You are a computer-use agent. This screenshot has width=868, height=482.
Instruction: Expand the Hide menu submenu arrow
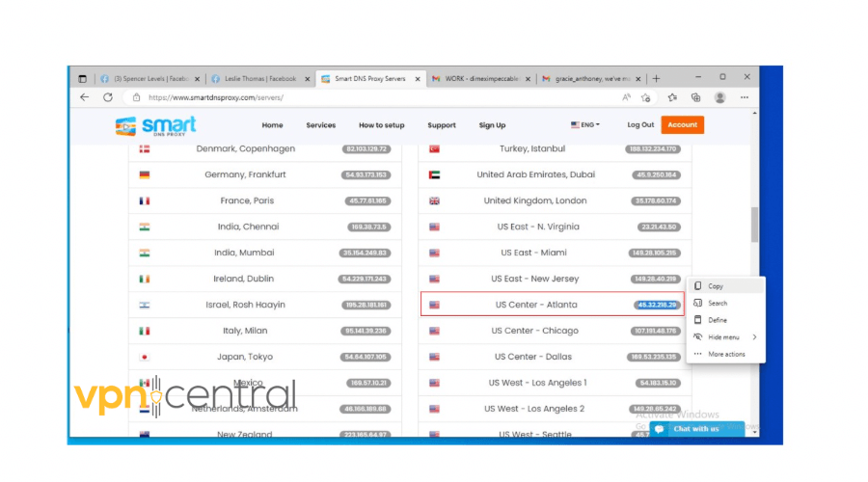pyautogui.click(x=754, y=337)
